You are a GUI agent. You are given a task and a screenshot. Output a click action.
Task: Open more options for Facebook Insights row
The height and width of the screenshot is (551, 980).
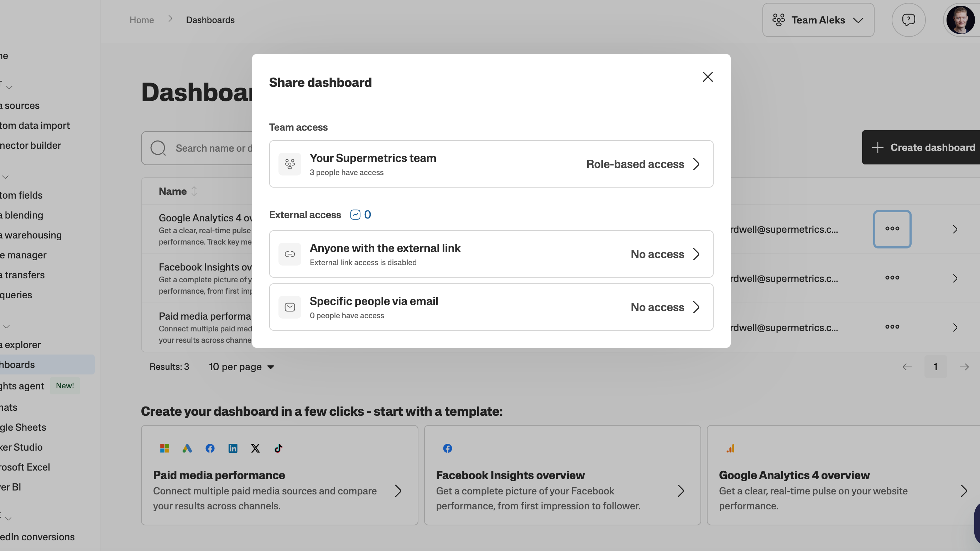click(892, 278)
